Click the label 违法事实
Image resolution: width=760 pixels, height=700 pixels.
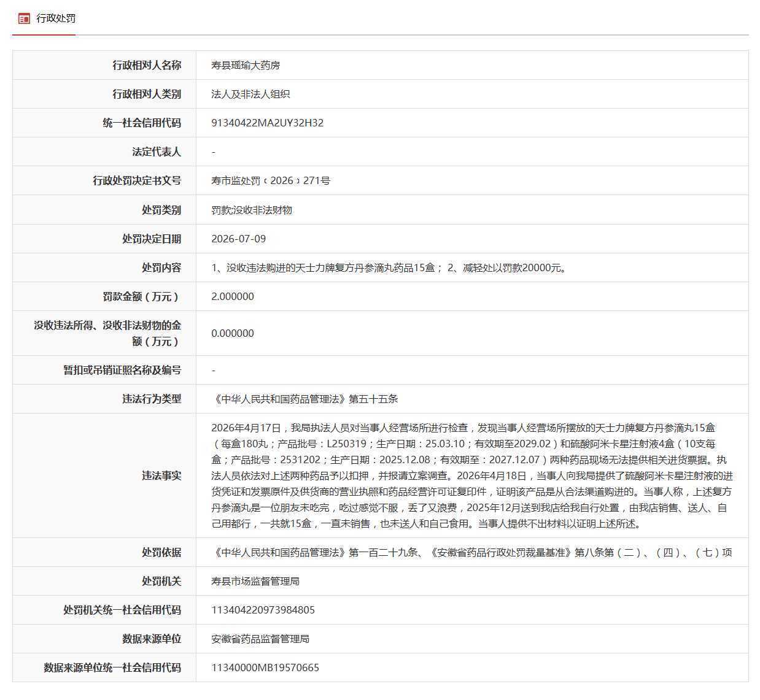click(161, 475)
